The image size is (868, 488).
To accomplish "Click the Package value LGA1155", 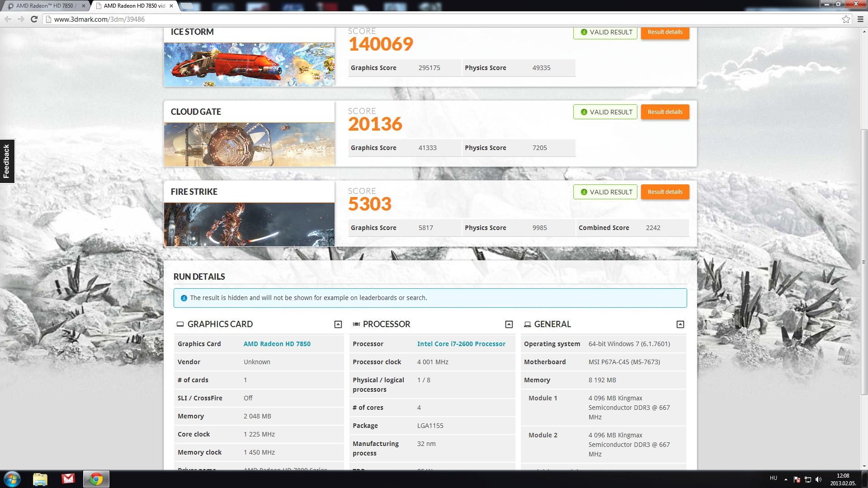I will (430, 426).
